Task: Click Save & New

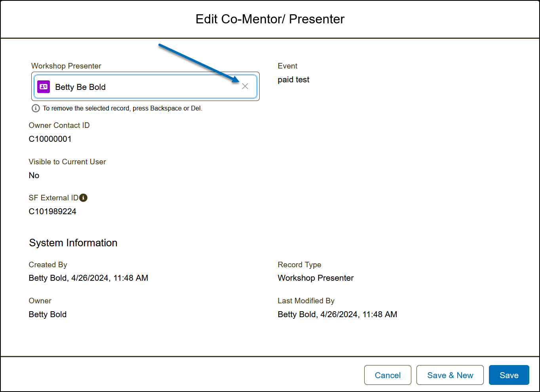Action: (x=450, y=375)
